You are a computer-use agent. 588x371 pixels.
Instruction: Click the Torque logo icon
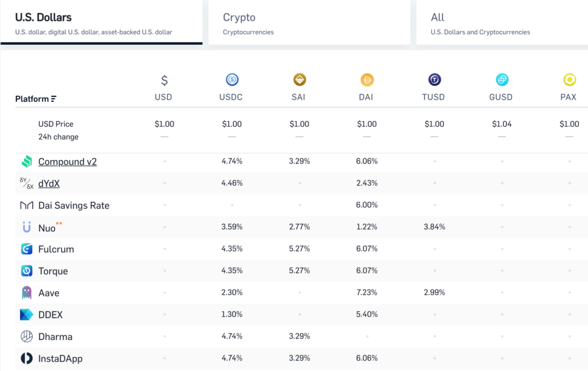[x=26, y=270]
